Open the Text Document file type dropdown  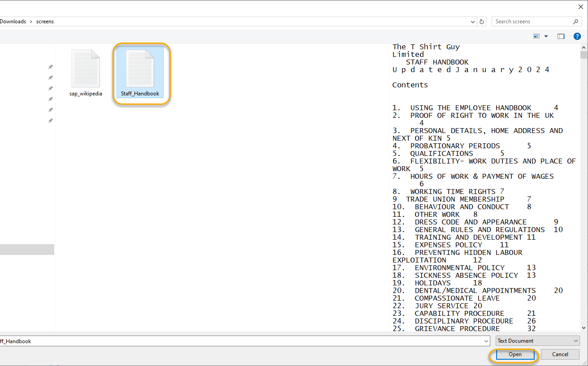pos(537,341)
